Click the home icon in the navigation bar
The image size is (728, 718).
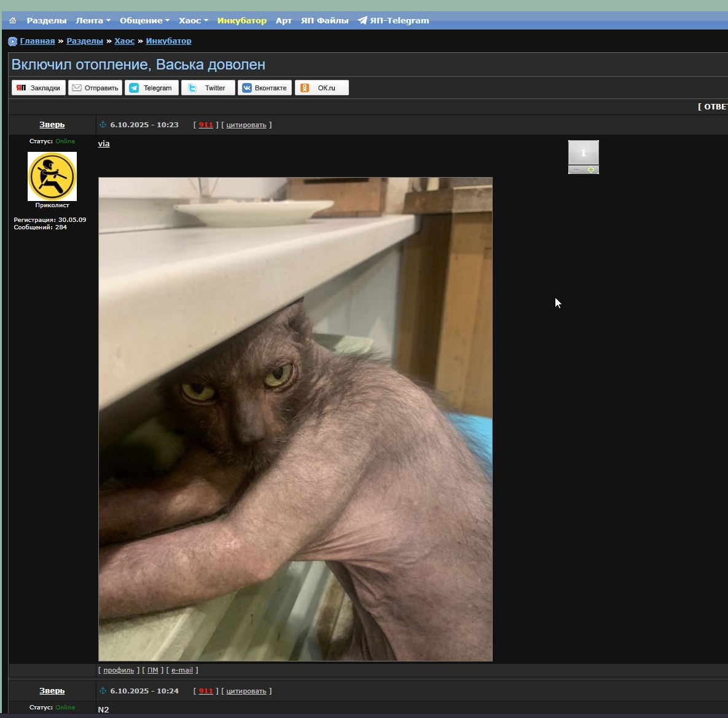click(12, 21)
